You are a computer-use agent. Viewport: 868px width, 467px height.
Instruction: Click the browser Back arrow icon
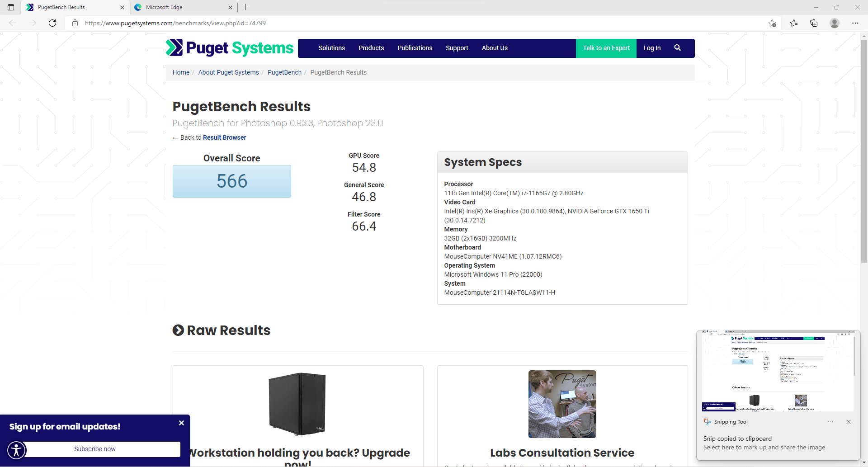(x=13, y=23)
